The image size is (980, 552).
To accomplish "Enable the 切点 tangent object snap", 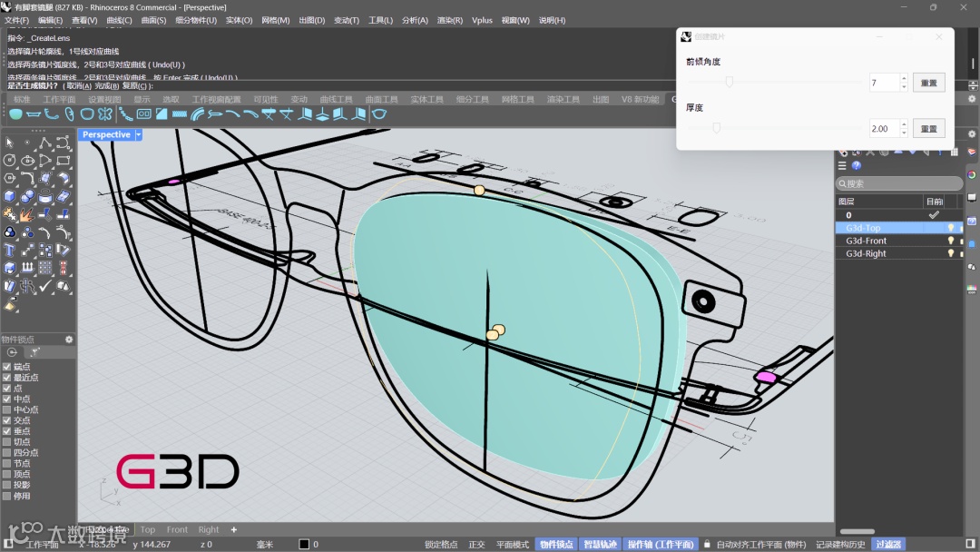I will (7, 442).
